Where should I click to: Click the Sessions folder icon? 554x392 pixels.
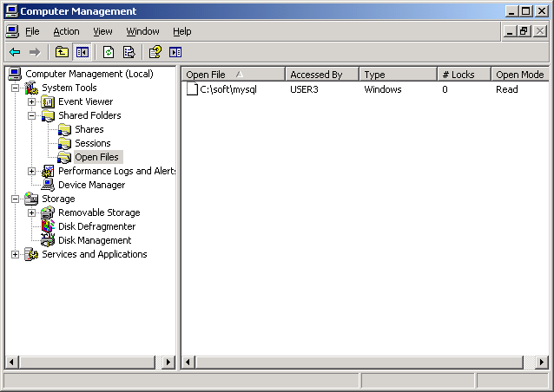[x=64, y=144]
